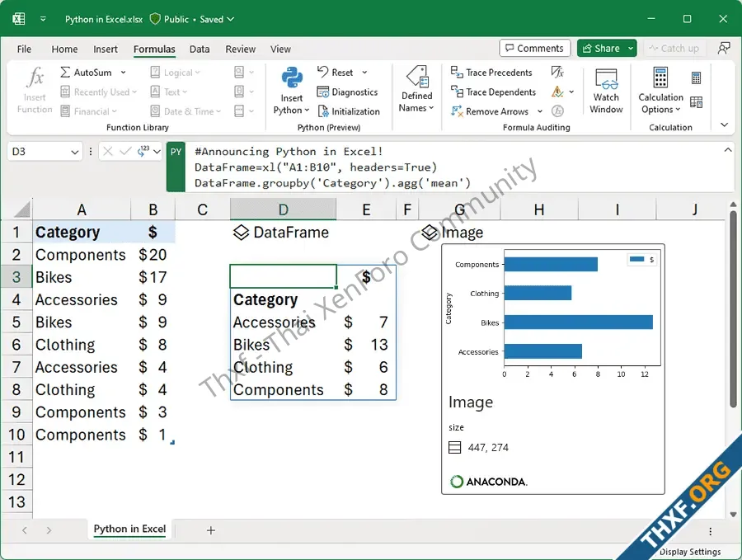Toggle Show Formulas icon
This screenshot has height=560, width=742.
click(x=557, y=72)
